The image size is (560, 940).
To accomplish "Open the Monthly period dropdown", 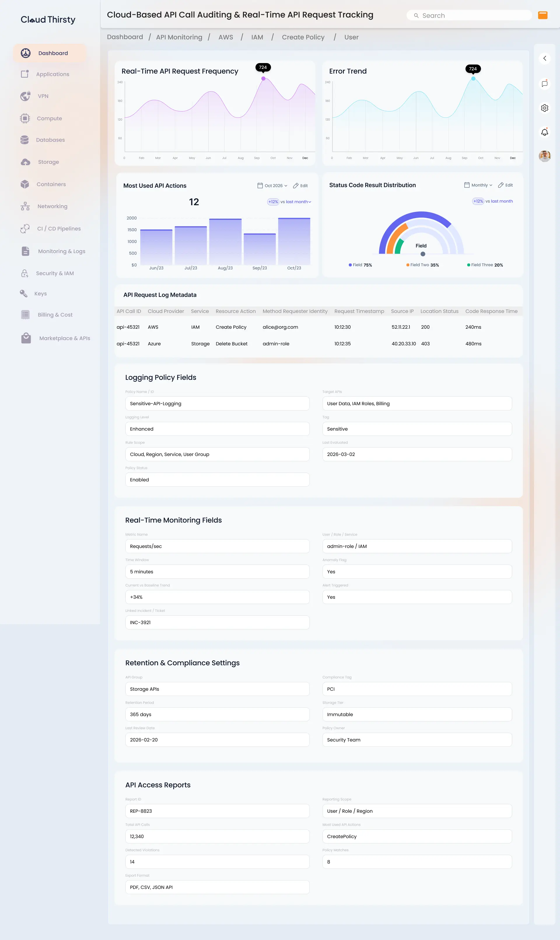I will click(x=478, y=185).
